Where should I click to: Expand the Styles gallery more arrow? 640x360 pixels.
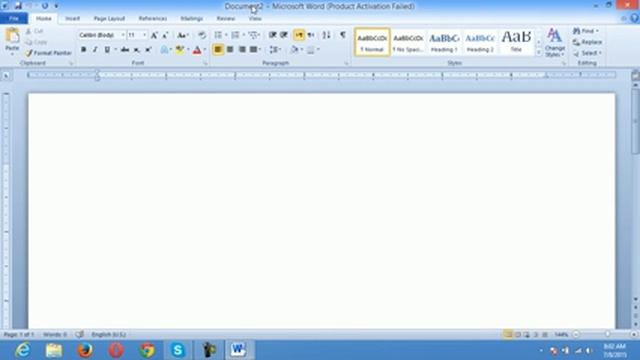tap(538, 53)
